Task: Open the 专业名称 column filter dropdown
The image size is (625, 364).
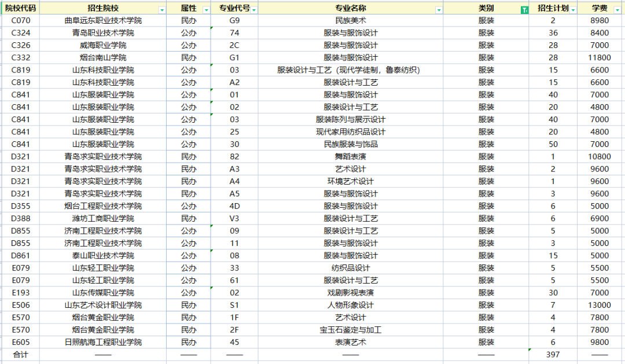Action: pyautogui.click(x=439, y=10)
